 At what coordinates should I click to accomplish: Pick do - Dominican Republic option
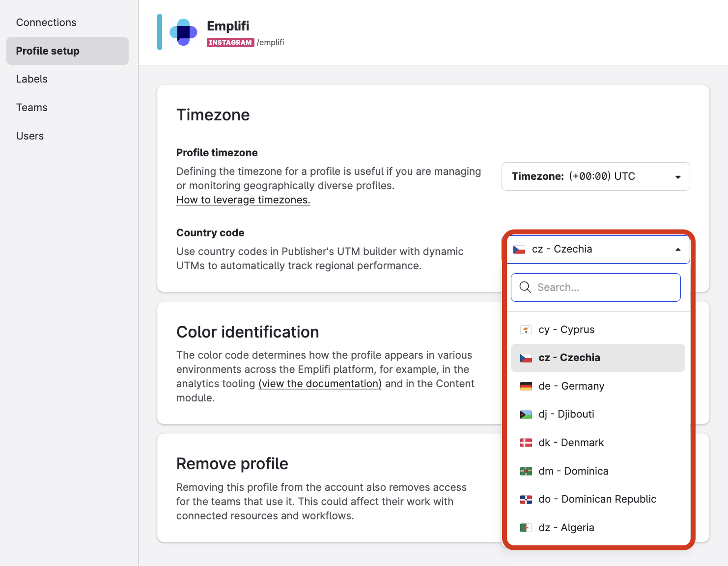pos(598,499)
